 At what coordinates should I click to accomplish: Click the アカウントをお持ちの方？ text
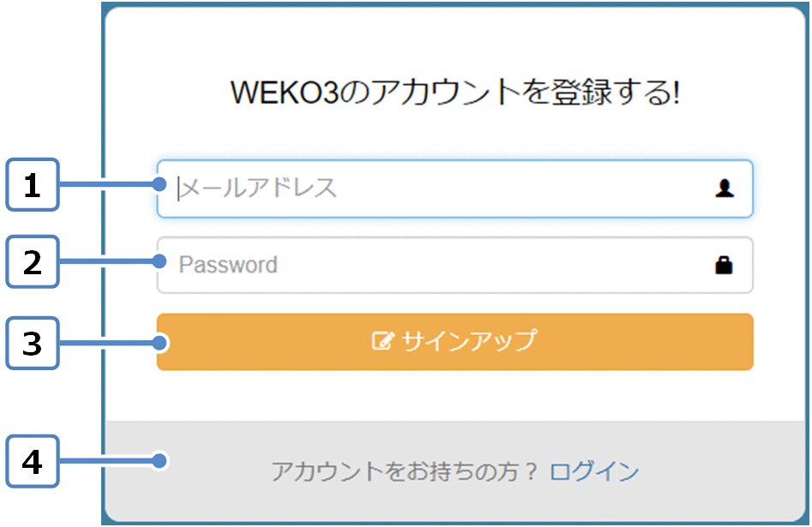(x=405, y=471)
